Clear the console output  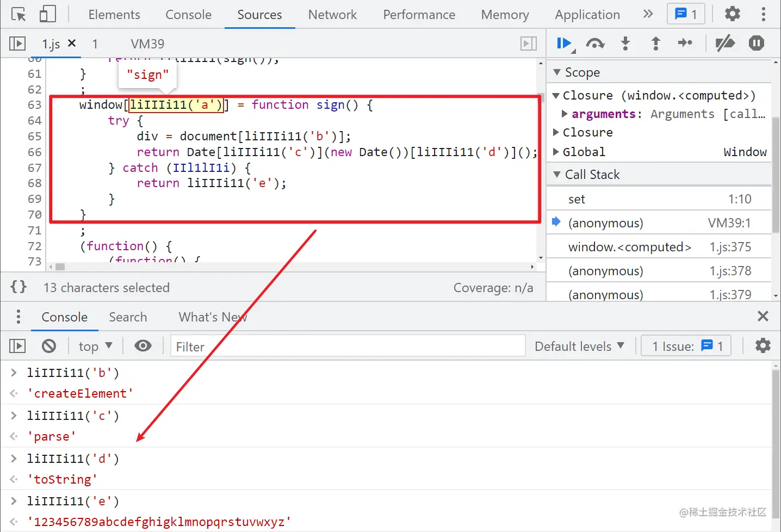pos(49,346)
